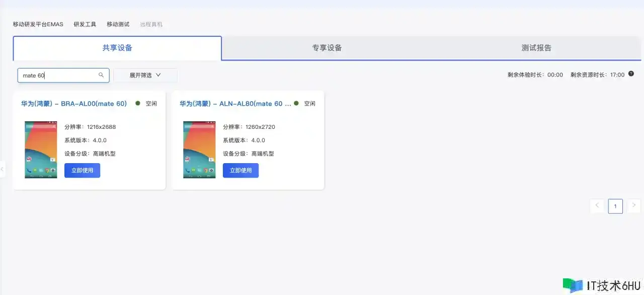Click the BRA-AL00 phone screenshot thumbnail

coord(41,150)
